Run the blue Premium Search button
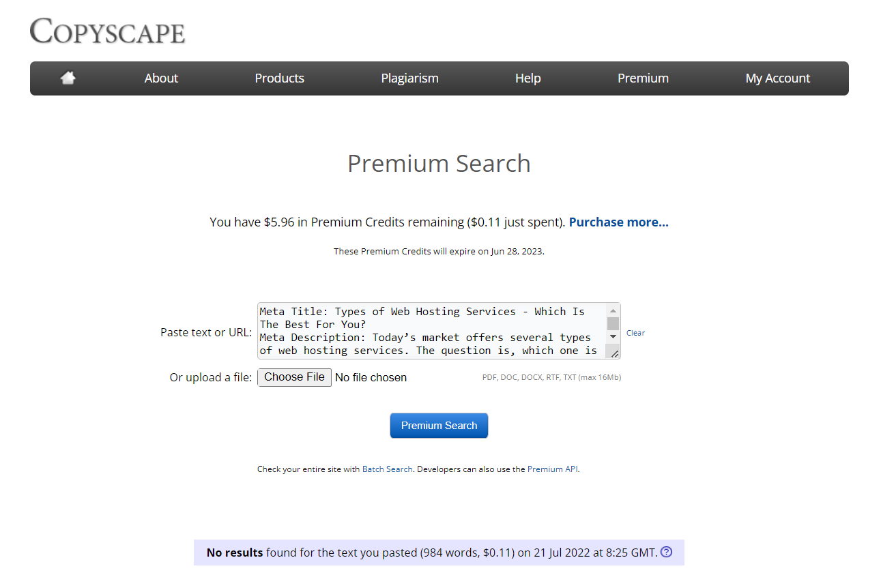Screen dimensions: 881x588 (439, 426)
